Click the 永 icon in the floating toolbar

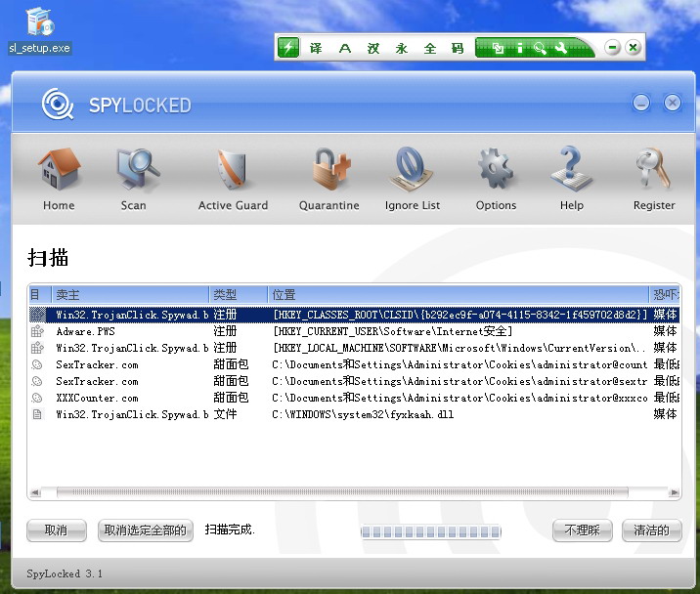coord(402,48)
